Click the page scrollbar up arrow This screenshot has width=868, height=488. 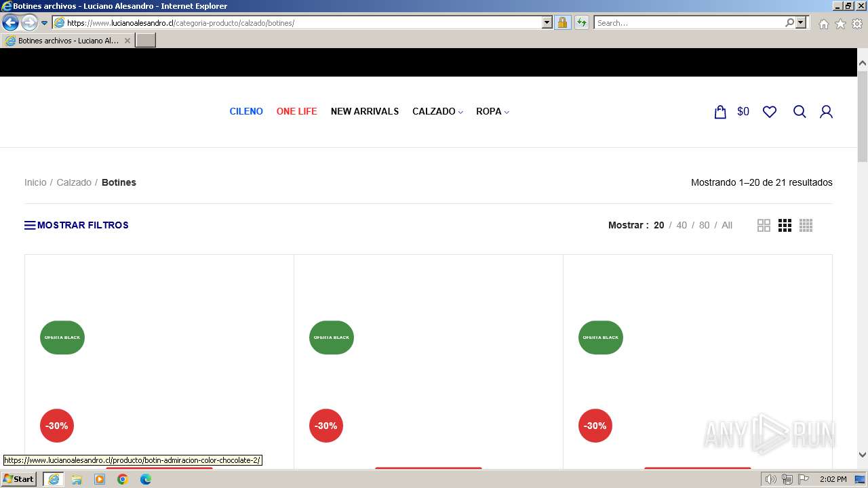(863, 63)
